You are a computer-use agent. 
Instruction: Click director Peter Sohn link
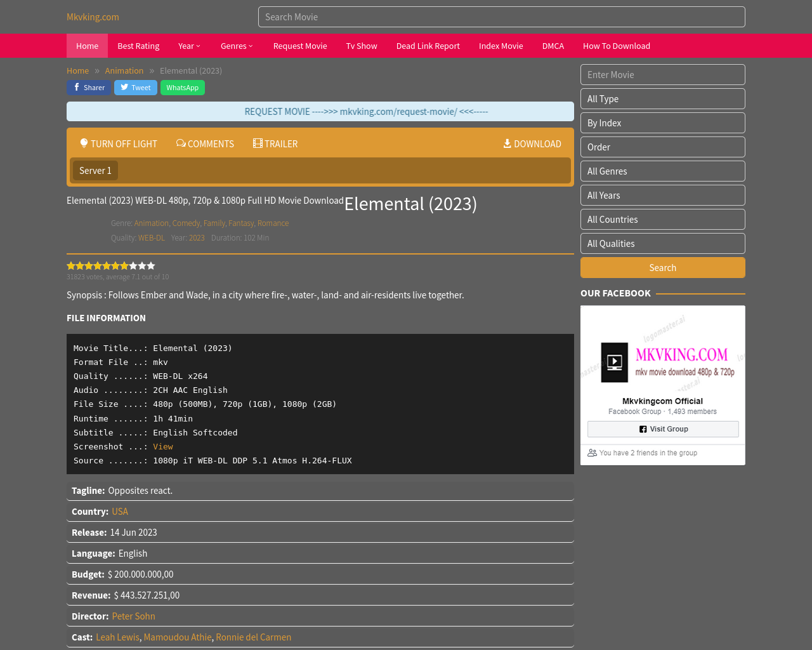(133, 616)
